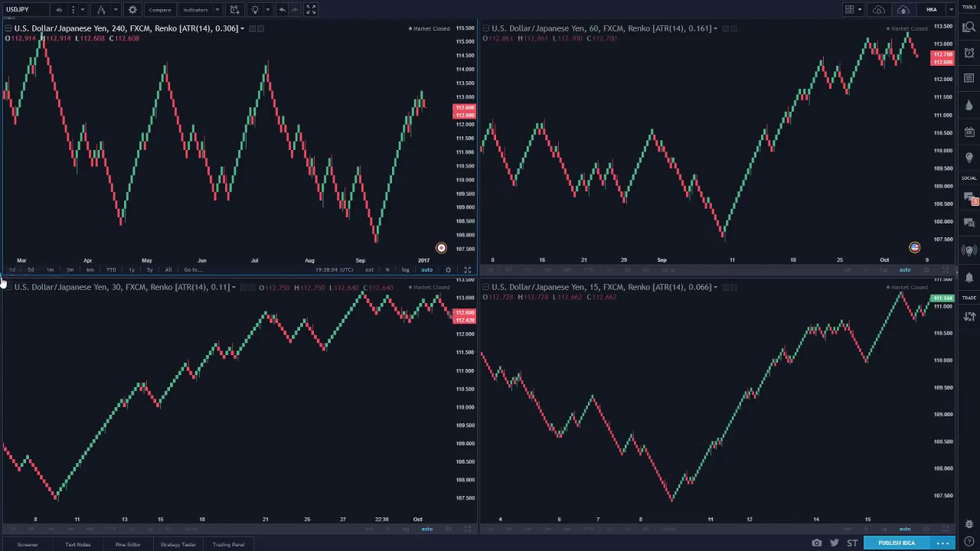980x551 pixels.
Task: Open the Trading Panel tab
Action: 228,544
